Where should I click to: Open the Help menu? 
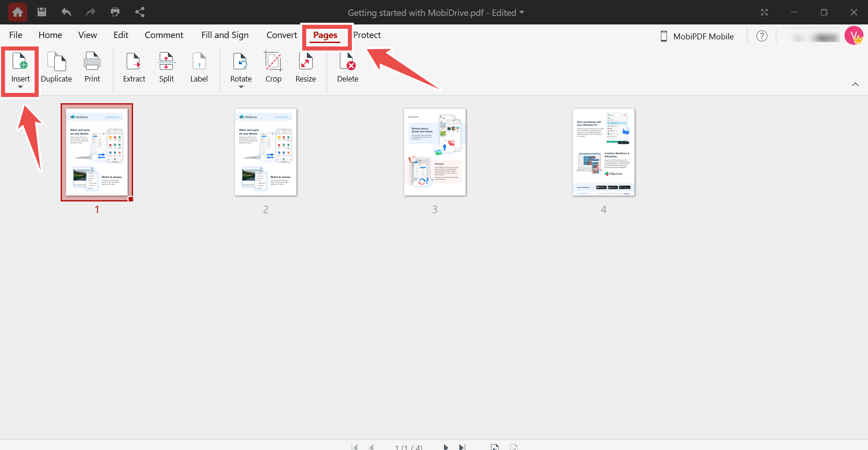pyautogui.click(x=762, y=36)
